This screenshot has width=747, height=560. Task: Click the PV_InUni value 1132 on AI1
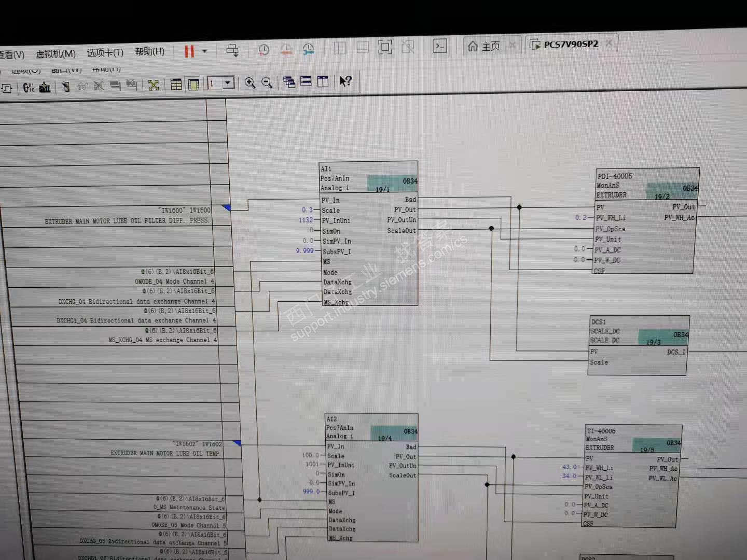pos(306,220)
